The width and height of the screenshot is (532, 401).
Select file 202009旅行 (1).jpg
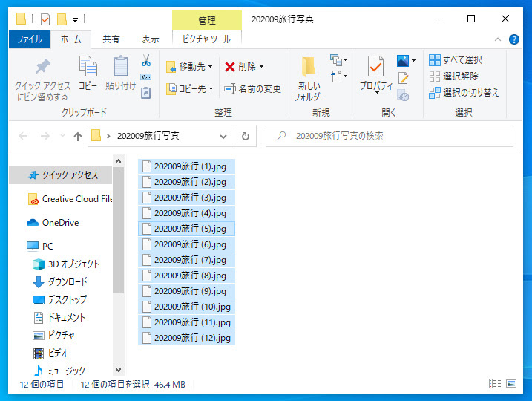pyautogui.click(x=186, y=167)
